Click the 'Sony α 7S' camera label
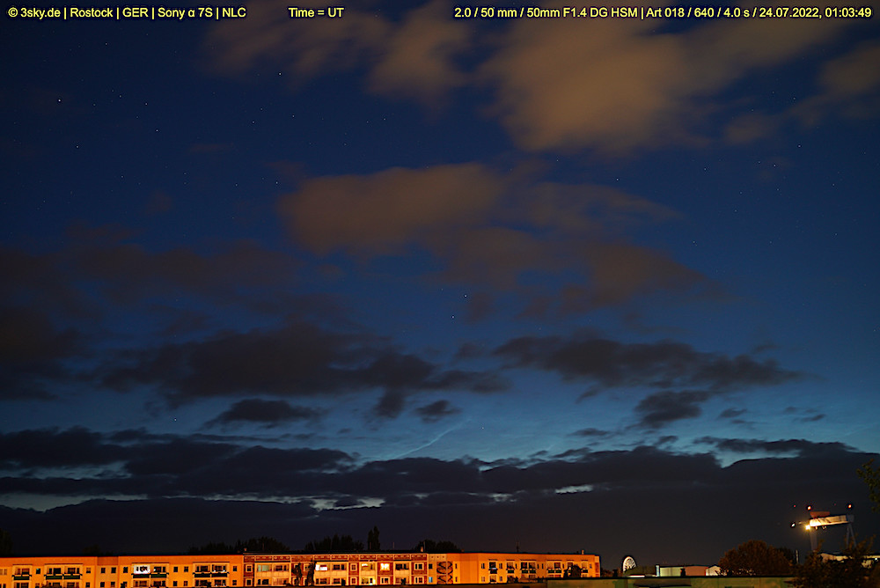 point(185,12)
